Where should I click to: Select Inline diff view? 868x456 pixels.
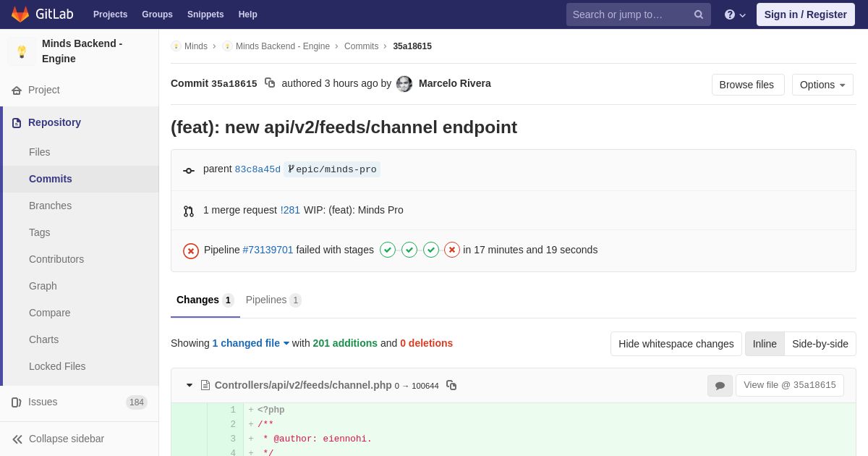coord(765,344)
